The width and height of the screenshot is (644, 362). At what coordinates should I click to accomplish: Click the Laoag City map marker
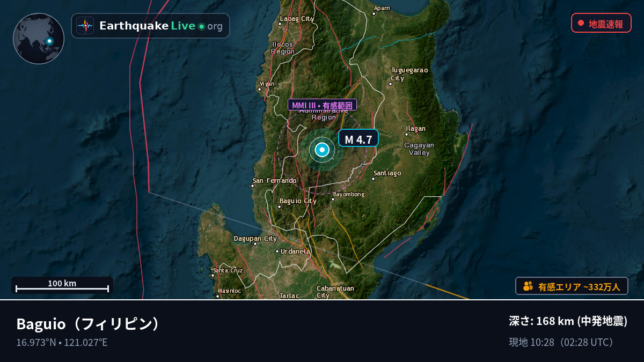coord(280,24)
